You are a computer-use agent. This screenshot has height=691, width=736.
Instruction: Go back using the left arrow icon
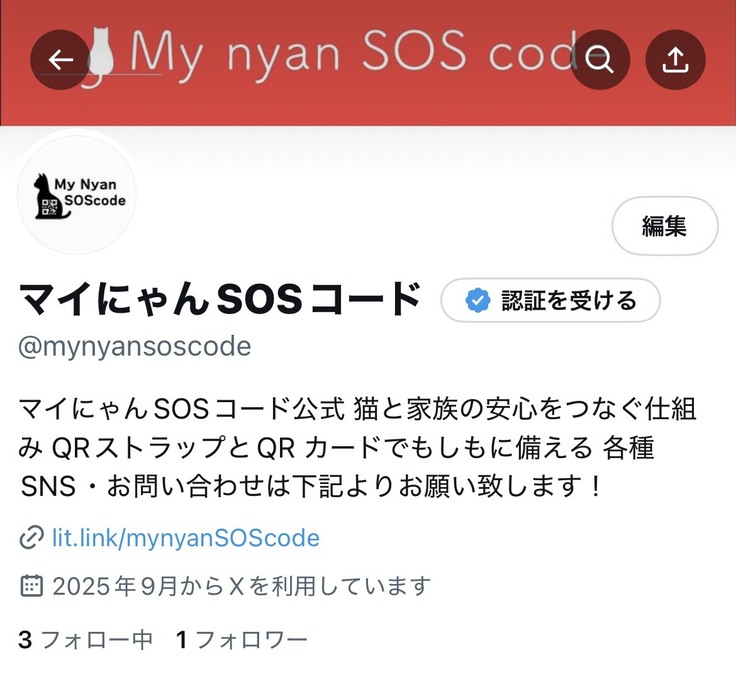click(x=60, y=60)
